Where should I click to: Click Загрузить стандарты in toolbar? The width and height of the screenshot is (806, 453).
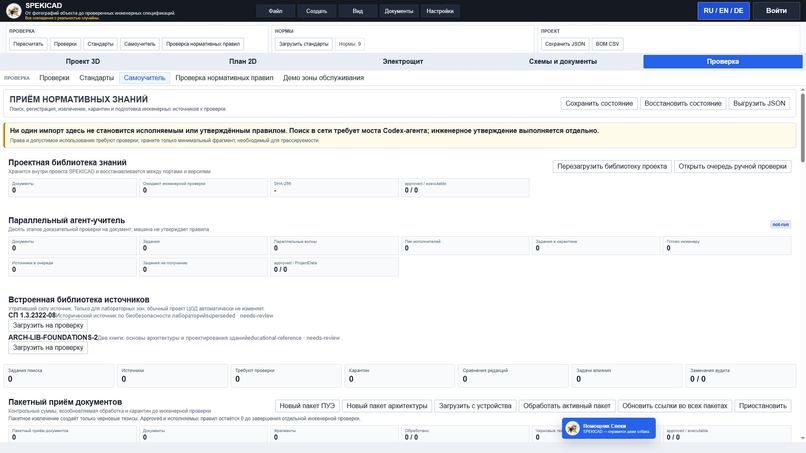pyautogui.click(x=304, y=44)
